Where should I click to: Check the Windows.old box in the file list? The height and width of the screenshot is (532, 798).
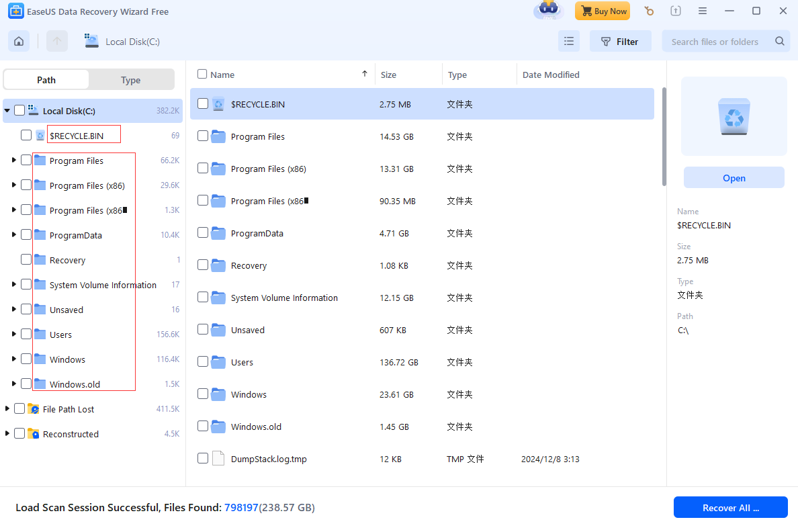coord(203,426)
